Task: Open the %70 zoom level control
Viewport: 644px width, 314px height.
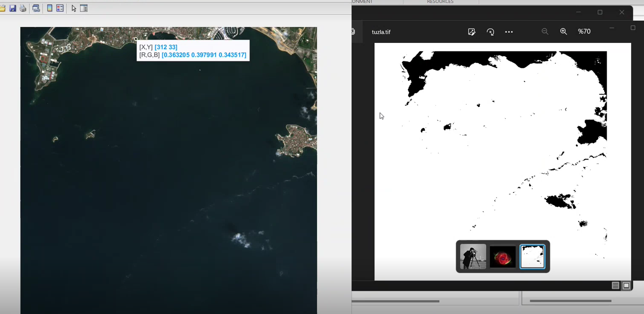Action: coord(584,31)
